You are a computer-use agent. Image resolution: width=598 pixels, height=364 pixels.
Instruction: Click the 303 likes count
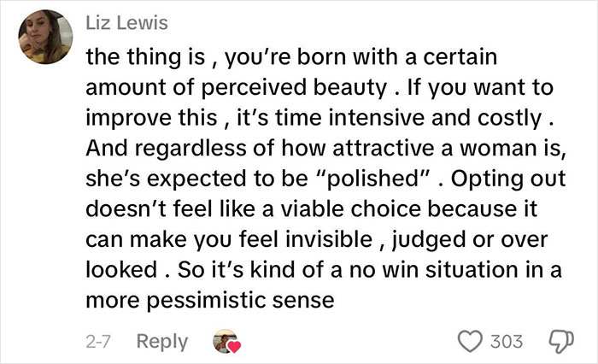click(507, 341)
